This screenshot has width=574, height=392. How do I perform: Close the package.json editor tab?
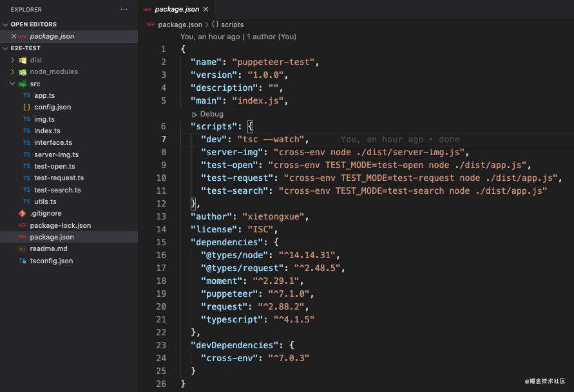tap(206, 9)
